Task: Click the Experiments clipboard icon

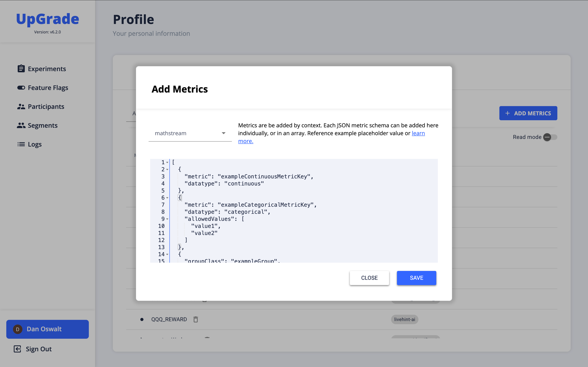Action: pyautogui.click(x=21, y=69)
